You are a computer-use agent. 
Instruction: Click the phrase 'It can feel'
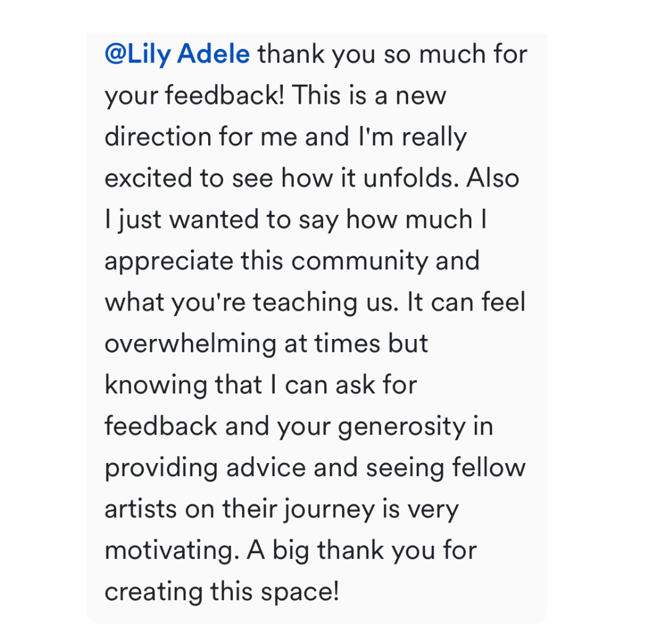[x=466, y=301]
